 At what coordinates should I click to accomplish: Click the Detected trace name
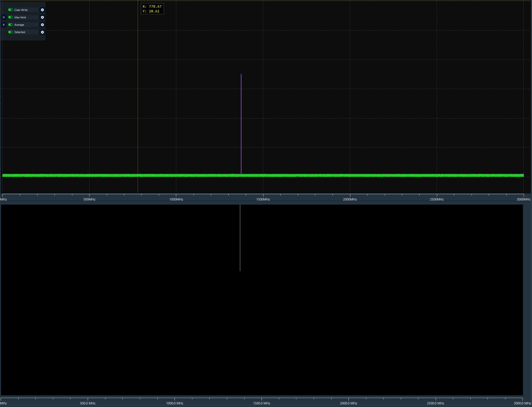[20, 32]
